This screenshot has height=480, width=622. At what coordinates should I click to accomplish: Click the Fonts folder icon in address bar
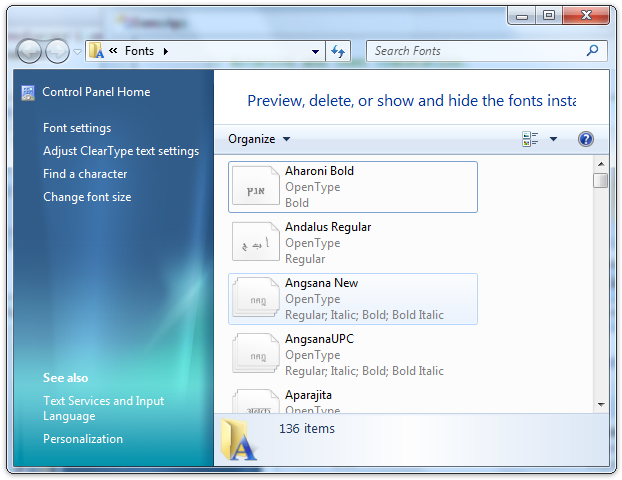click(x=97, y=51)
